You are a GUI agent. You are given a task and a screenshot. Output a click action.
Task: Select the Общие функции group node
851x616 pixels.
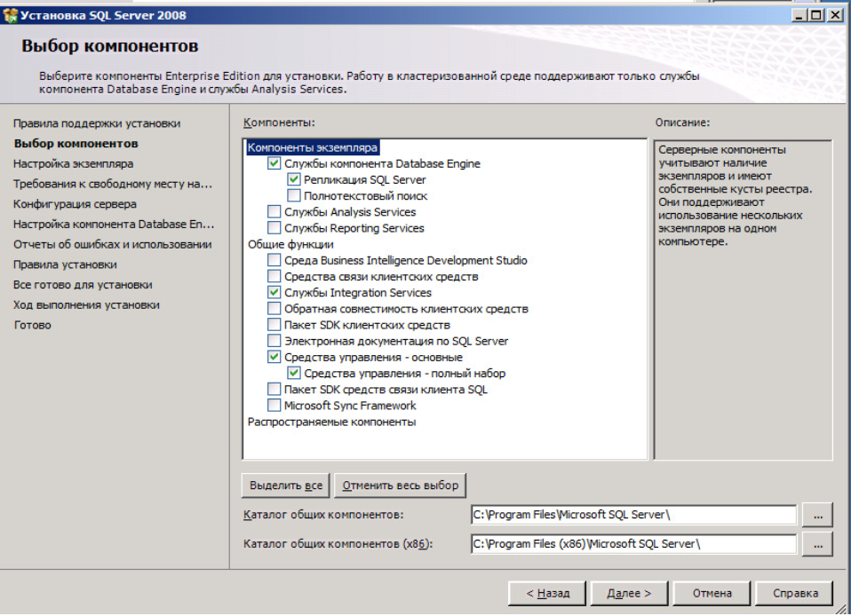pos(290,245)
